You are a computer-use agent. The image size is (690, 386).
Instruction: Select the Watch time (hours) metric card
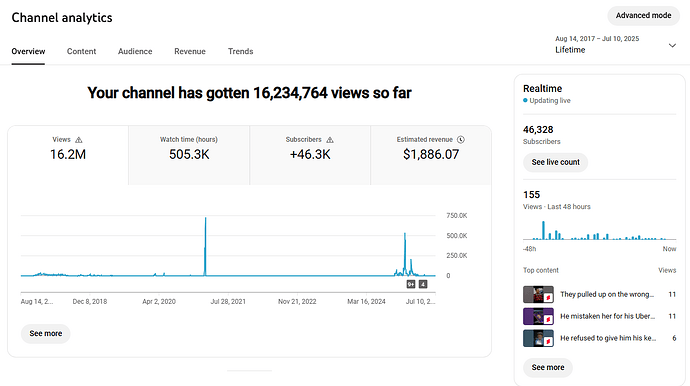[189, 155]
